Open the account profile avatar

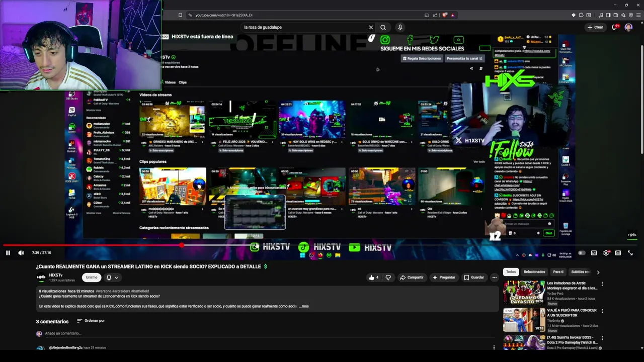[628, 27]
